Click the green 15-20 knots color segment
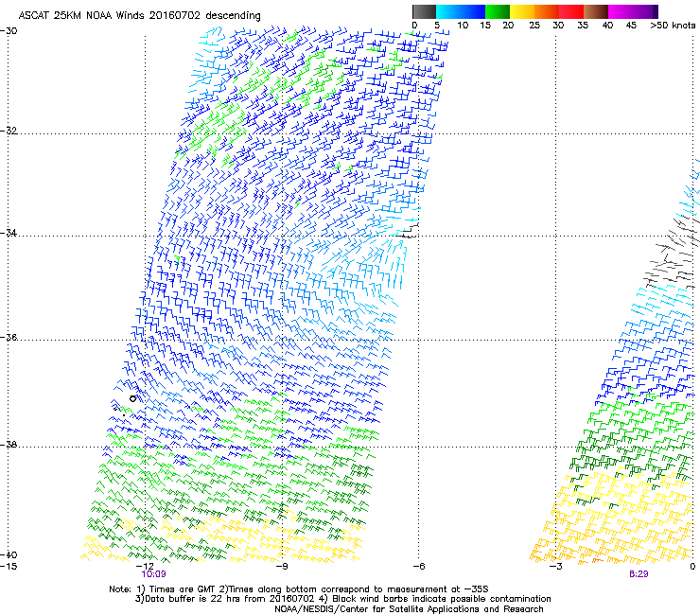 coord(497,11)
